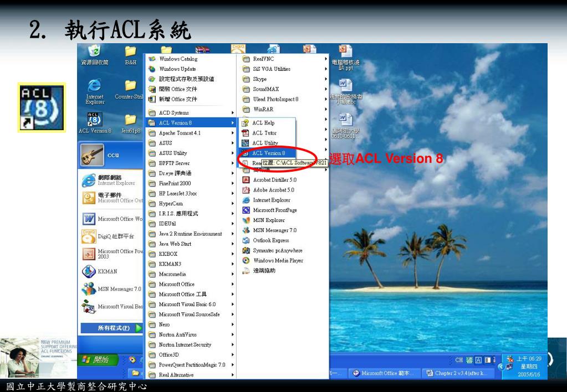The height and width of the screenshot is (392, 567).
Task: Switch to Microsoft Office 範本 taskbar button
Action: coord(385,373)
